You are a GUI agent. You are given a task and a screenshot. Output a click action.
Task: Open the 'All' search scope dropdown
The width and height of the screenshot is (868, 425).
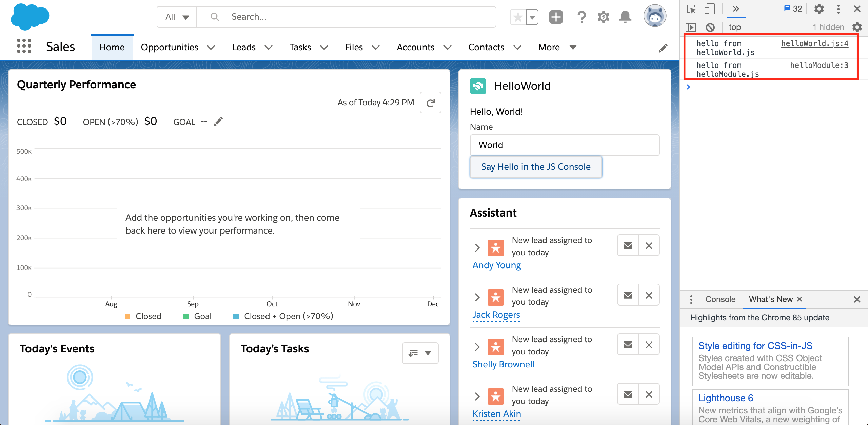(x=176, y=16)
